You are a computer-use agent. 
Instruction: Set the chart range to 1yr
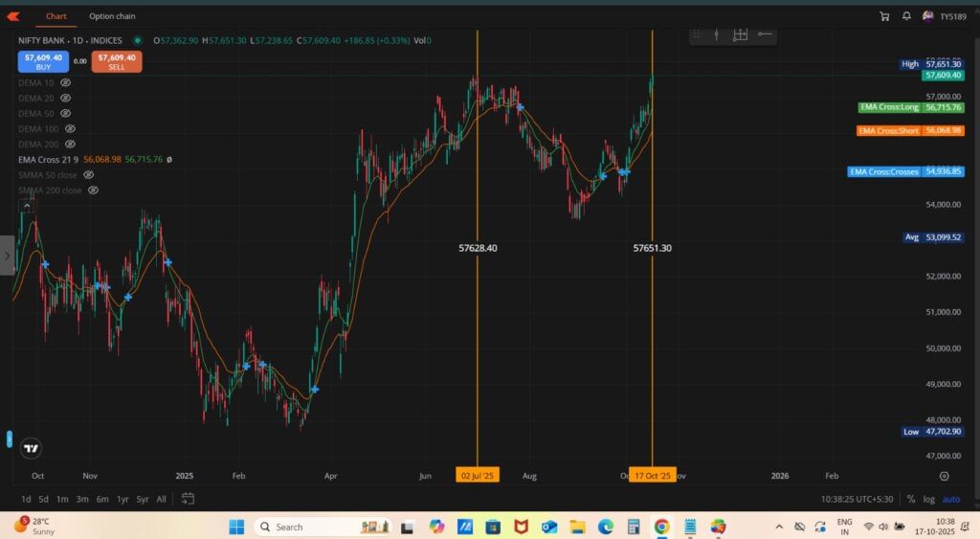122,499
